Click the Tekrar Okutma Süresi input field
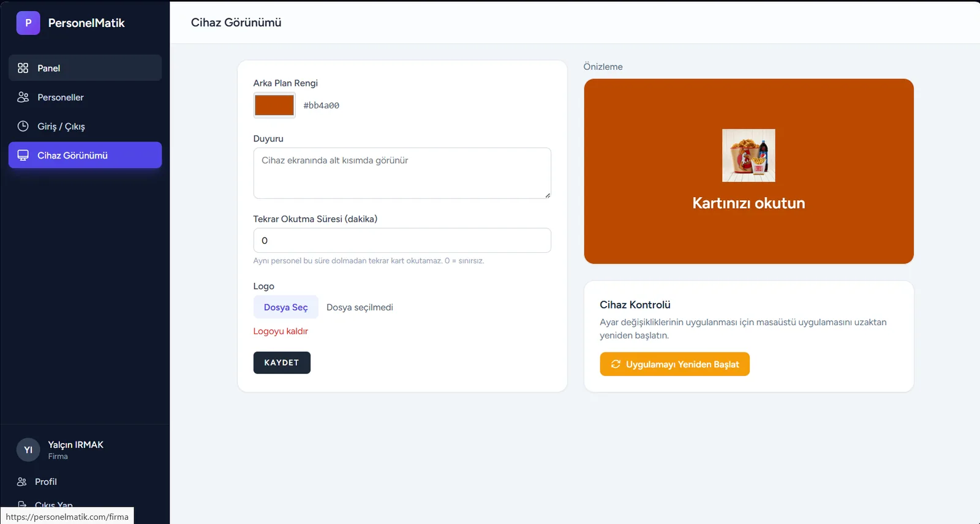The height and width of the screenshot is (524, 980). click(402, 241)
